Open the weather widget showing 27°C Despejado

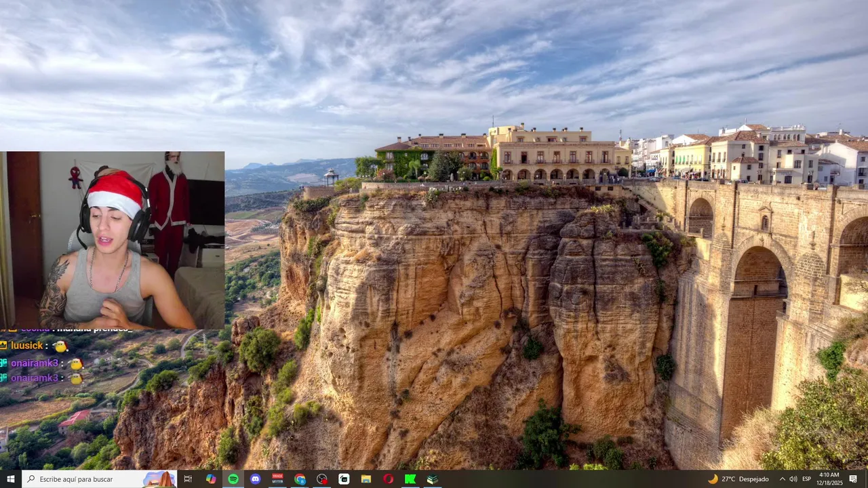tap(738, 479)
